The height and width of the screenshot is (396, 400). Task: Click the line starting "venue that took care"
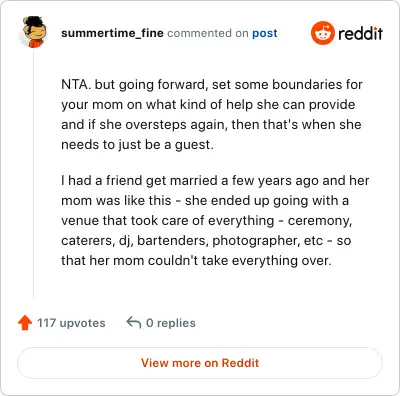pyautogui.click(x=206, y=220)
